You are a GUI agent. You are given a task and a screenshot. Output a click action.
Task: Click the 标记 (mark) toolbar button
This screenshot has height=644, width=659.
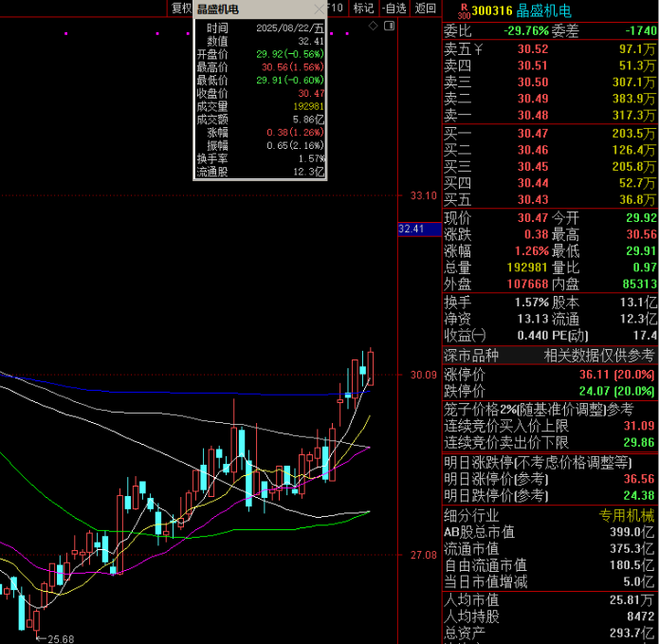coord(363,8)
